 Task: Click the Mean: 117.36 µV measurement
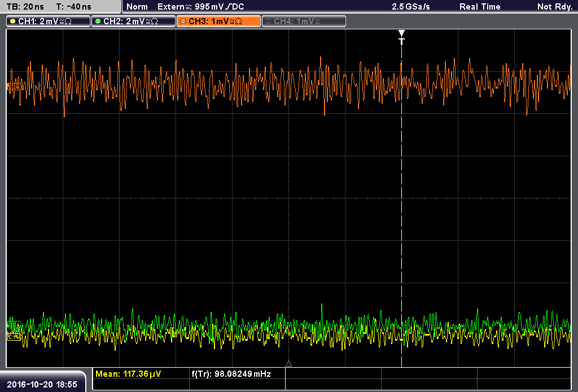[128, 374]
